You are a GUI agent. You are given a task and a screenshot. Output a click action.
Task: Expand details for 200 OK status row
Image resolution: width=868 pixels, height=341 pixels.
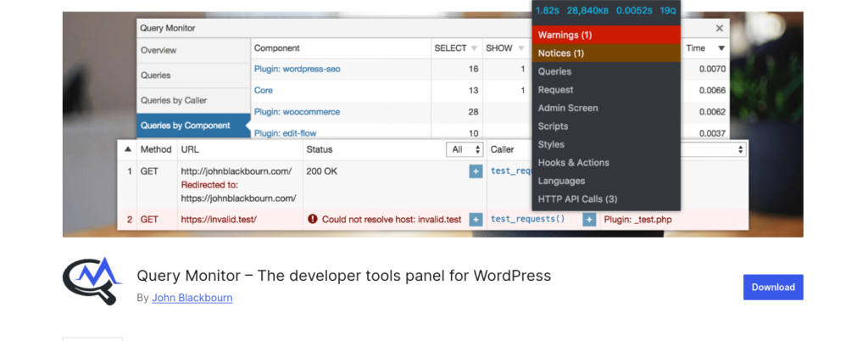pyautogui.click(x=476, y=171)
